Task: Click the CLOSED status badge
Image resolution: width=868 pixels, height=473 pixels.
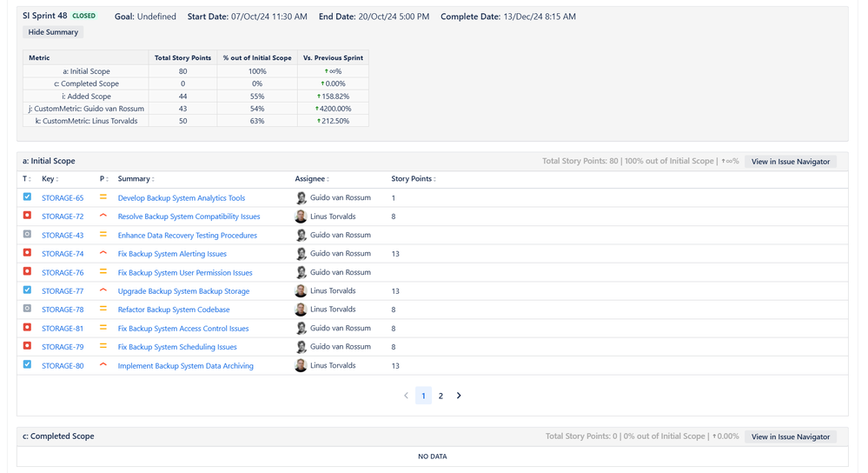Action: (x=84, y=16)
